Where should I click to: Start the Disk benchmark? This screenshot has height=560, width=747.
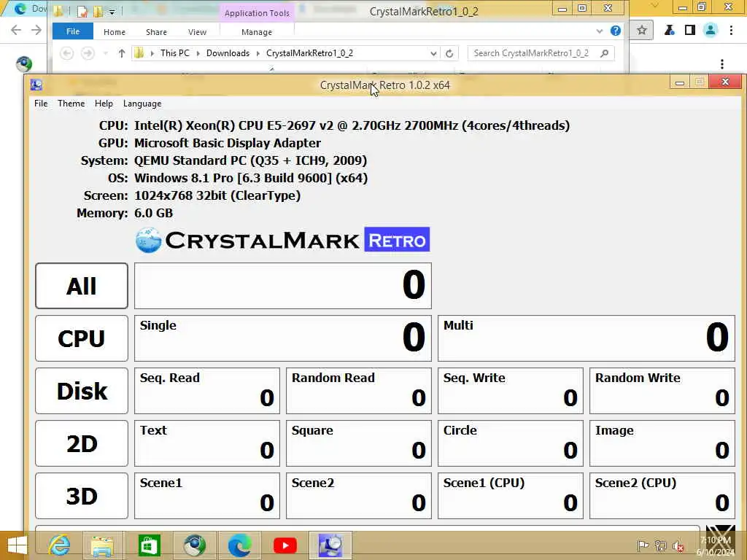(82, 391)
